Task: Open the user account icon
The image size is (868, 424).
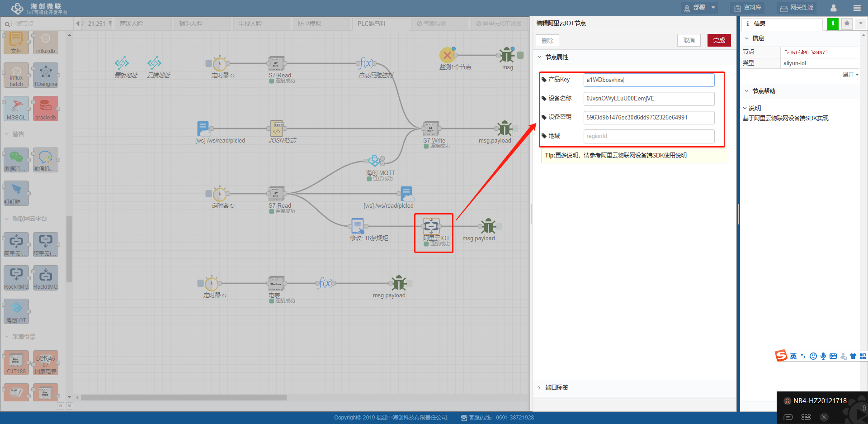Action: [x=833, y=8]
